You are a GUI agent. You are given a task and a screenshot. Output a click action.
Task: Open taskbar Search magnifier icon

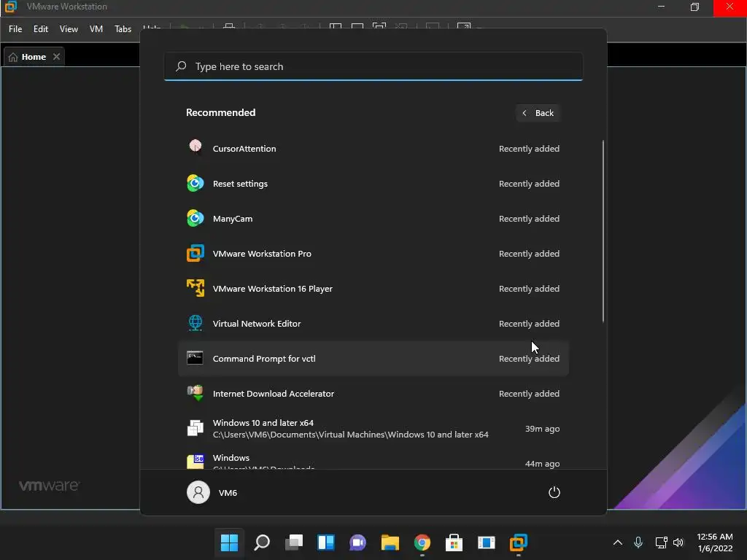click(262, 542)
